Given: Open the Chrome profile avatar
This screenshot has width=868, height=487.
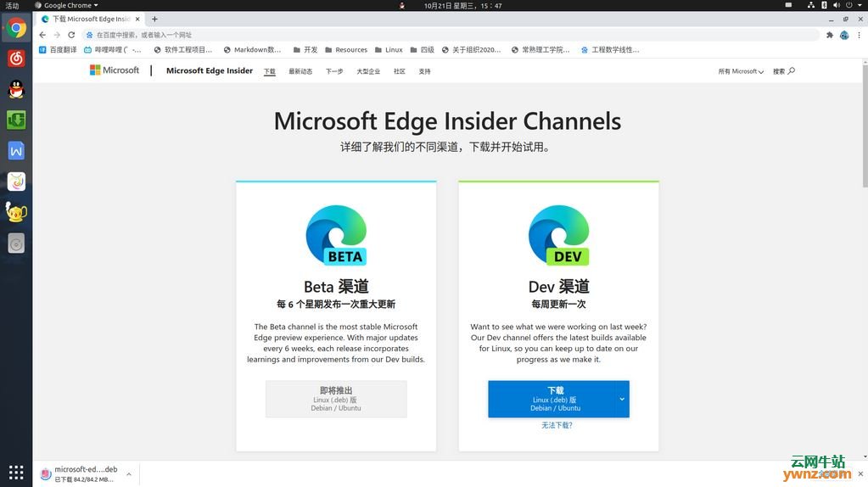Looking at the screenshot, I should point(844,35).
